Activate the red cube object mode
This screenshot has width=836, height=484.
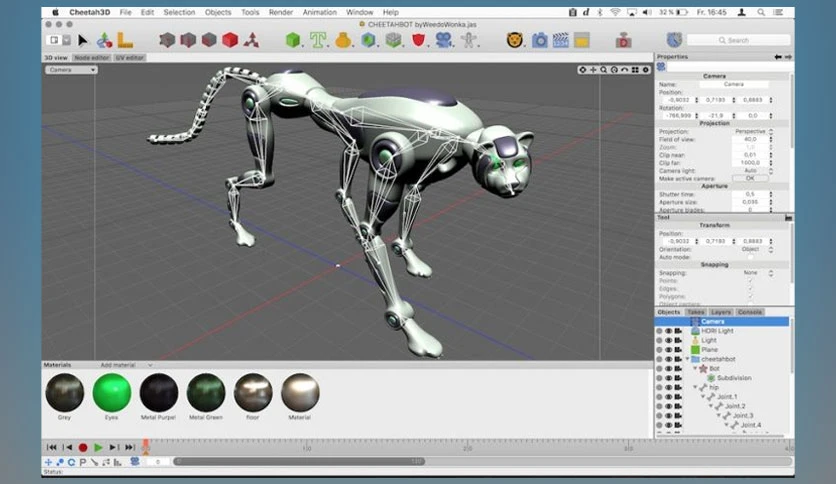(230, 40)
